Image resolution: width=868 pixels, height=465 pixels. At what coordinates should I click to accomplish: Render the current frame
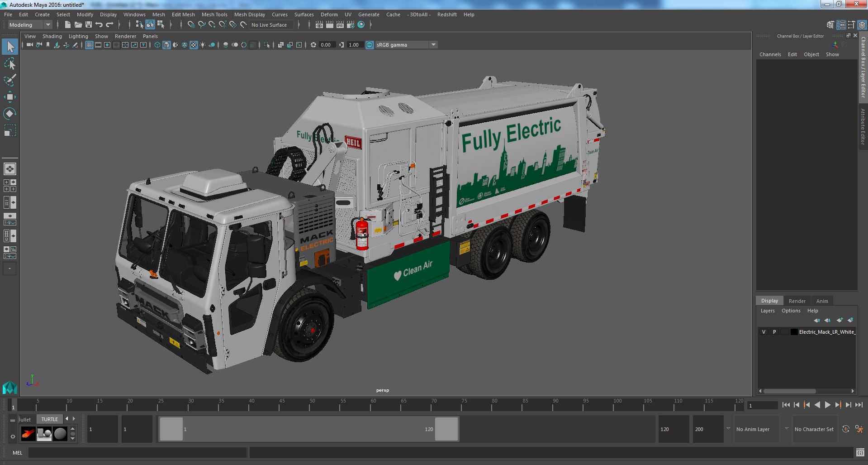(x=330, y=24)
